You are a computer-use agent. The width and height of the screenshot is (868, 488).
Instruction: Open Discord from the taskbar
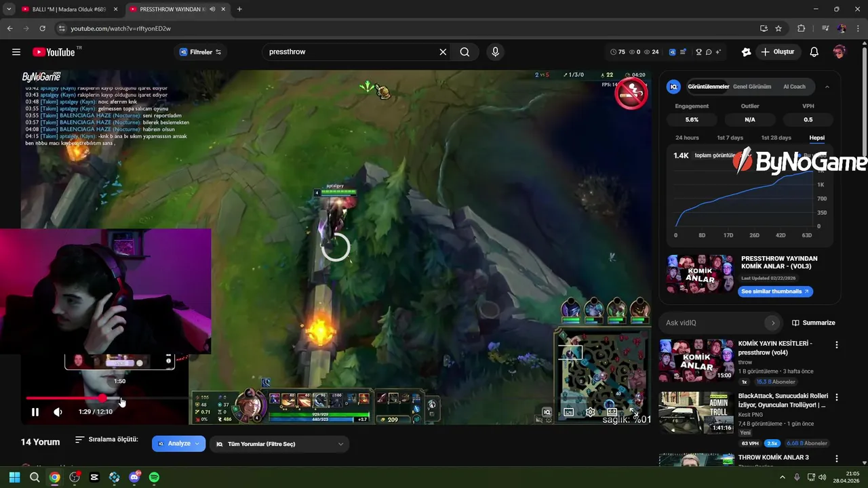(x=134, y=477)
